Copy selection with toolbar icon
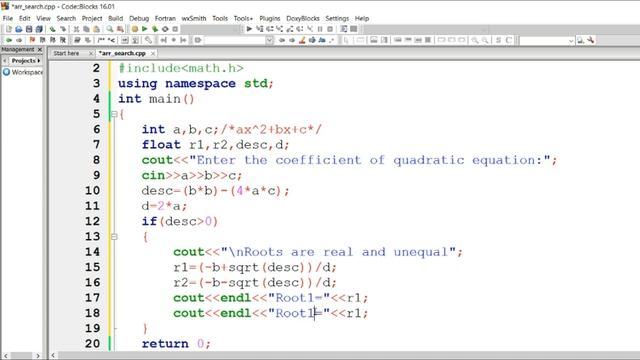 [x=87, y=29]
